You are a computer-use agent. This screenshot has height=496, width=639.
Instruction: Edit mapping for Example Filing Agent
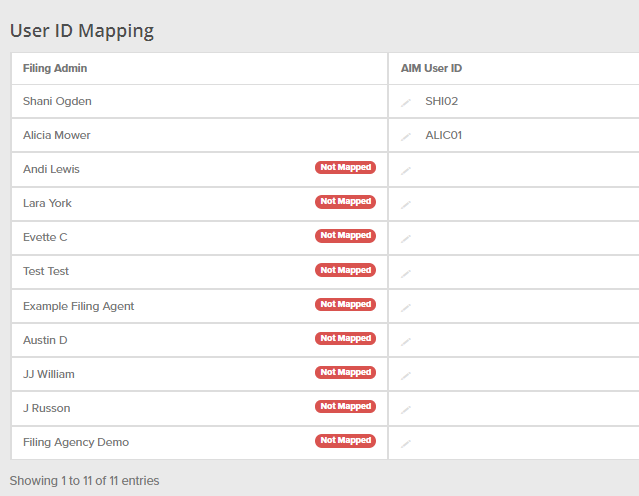point(406,307)
